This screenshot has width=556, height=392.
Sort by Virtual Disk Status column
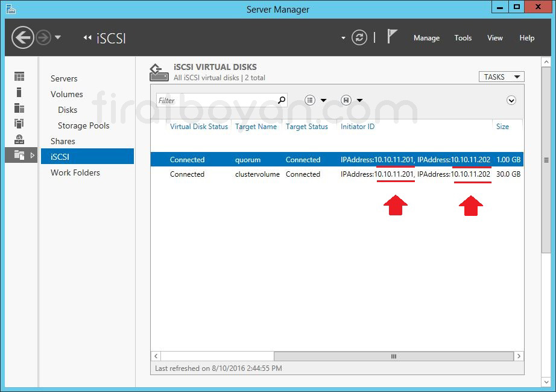tap(199, 127)
